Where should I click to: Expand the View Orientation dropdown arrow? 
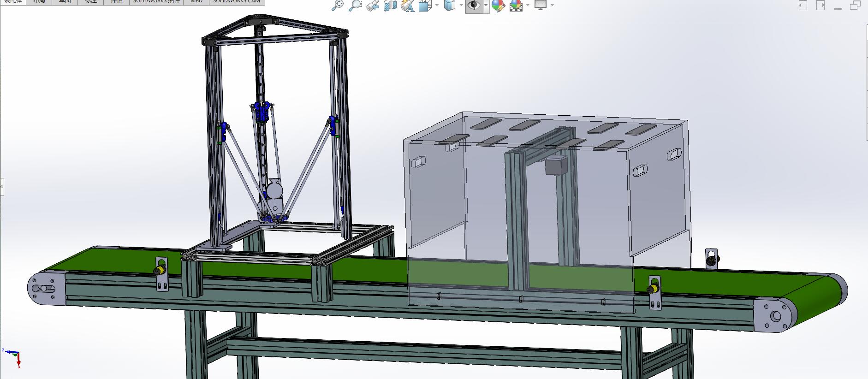(x=437, y=6)
